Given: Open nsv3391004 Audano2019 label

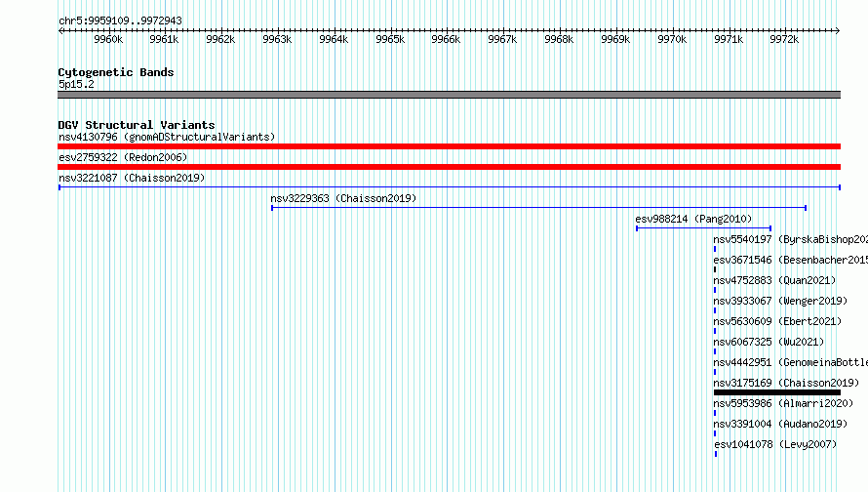Looking at the screenshot, I should click(780, 424).
